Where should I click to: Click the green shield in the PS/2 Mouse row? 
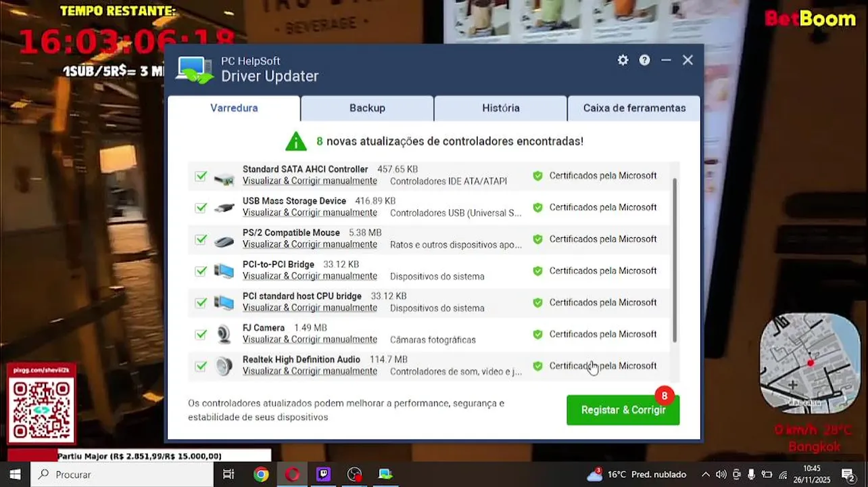click(537, 239)
